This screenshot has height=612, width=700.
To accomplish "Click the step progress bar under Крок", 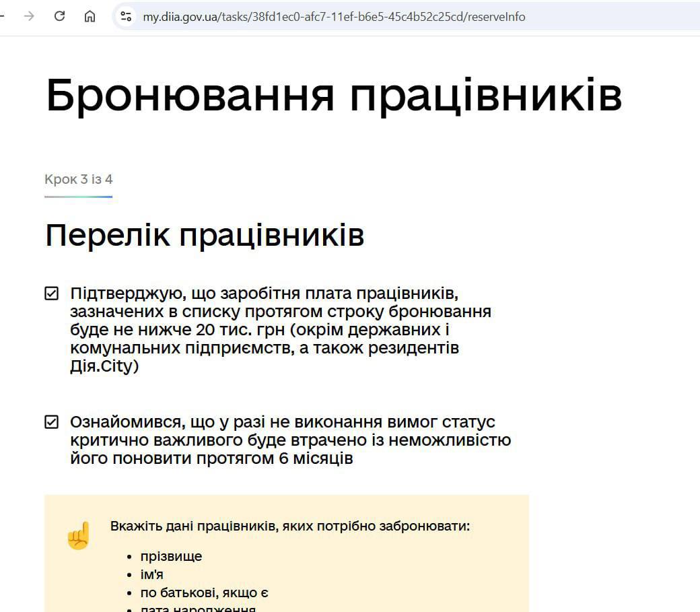I will pyautogui.click(x=78, y=197).
